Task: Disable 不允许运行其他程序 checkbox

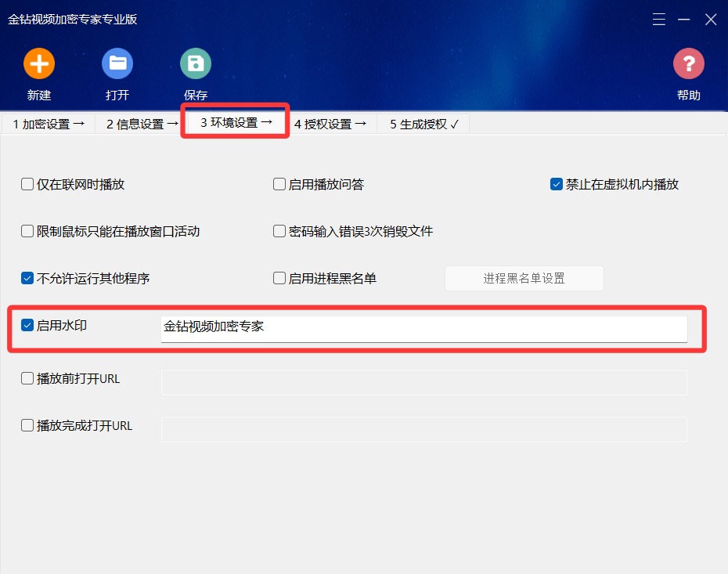Action: [27, 278]
